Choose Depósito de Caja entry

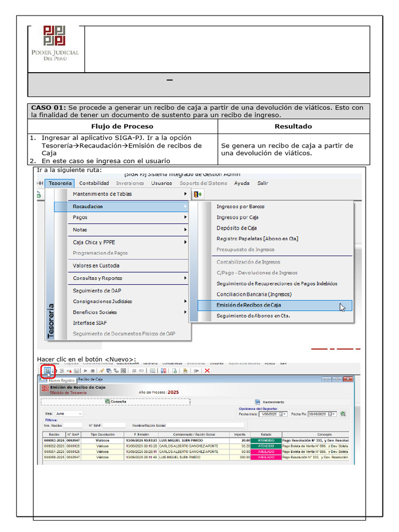(236, 228)
